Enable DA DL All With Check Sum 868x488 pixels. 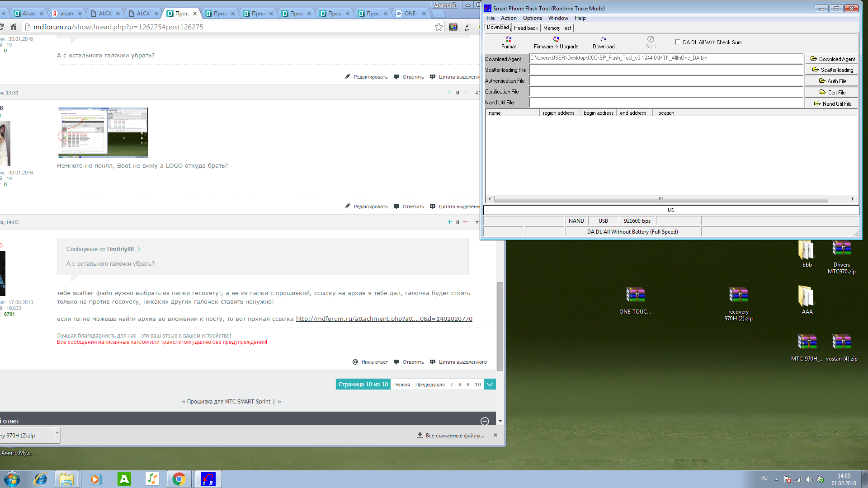coord(677,42)
